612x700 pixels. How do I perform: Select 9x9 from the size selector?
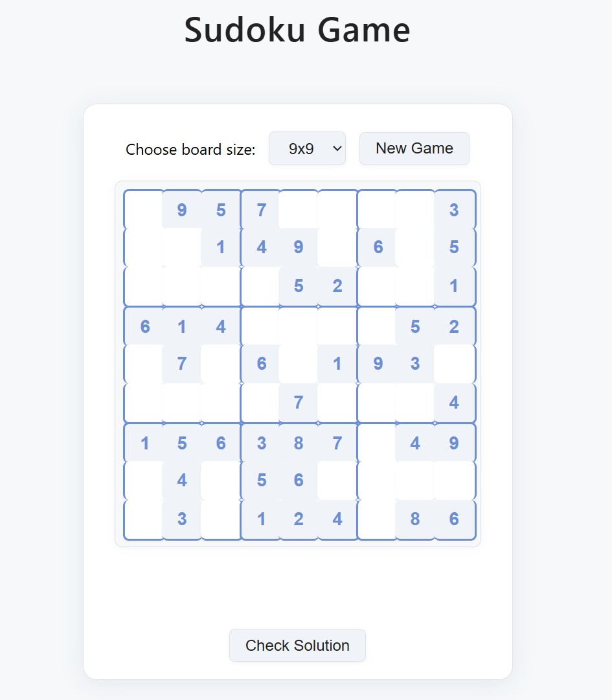[x=307, y=148]
